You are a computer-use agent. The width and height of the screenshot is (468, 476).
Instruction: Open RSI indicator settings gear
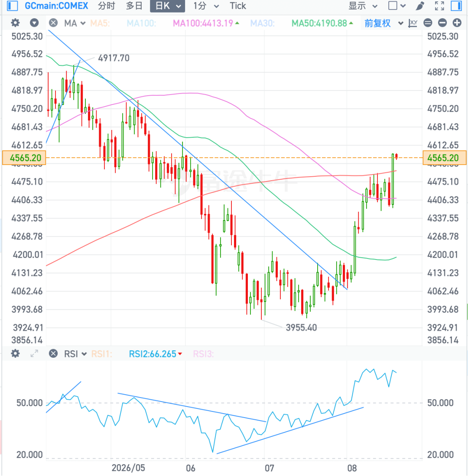pos(15,353)
